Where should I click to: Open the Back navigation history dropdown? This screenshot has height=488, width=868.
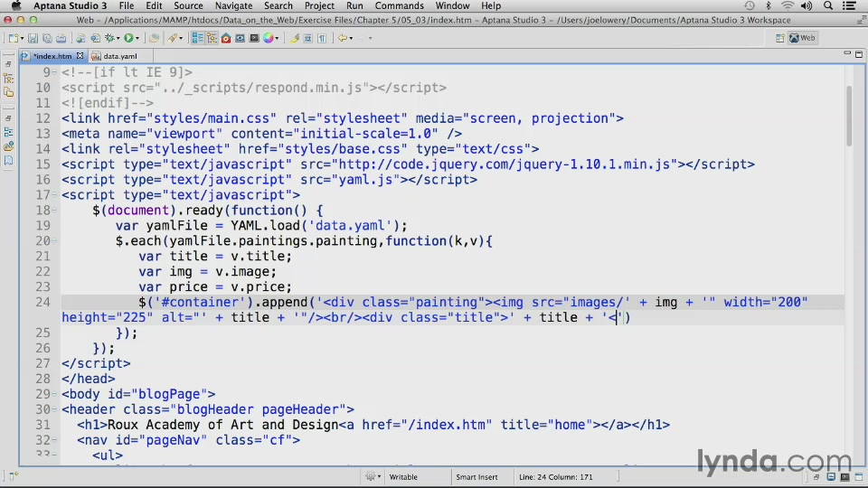click(x=351, y=38)
